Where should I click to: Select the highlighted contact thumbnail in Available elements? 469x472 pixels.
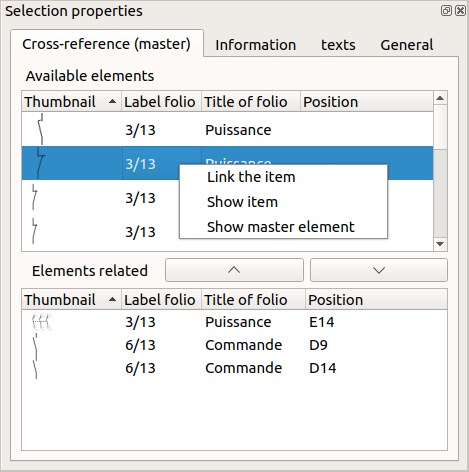tap(40, 163)
